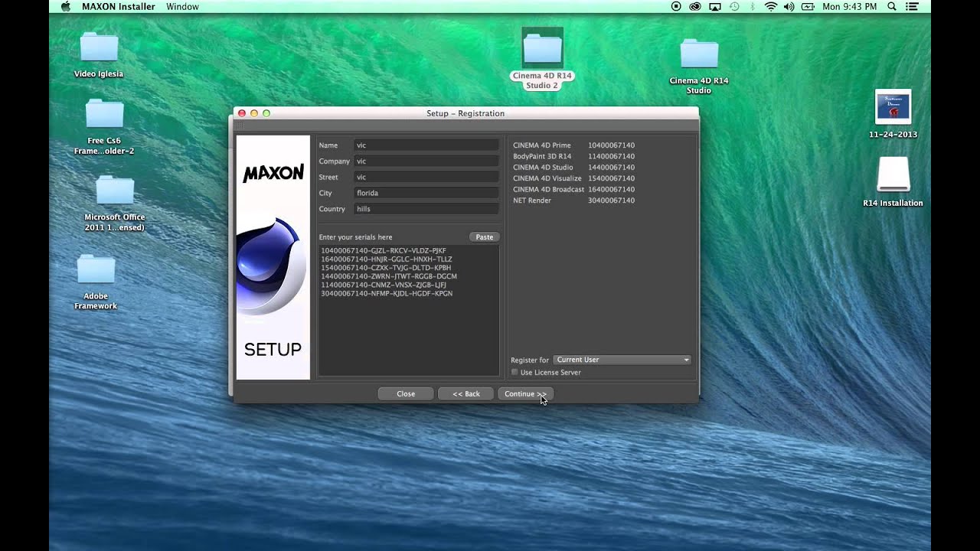980x551 pixels.
Task: Open the MAXON Installer menu
Action: pos(118,7)
